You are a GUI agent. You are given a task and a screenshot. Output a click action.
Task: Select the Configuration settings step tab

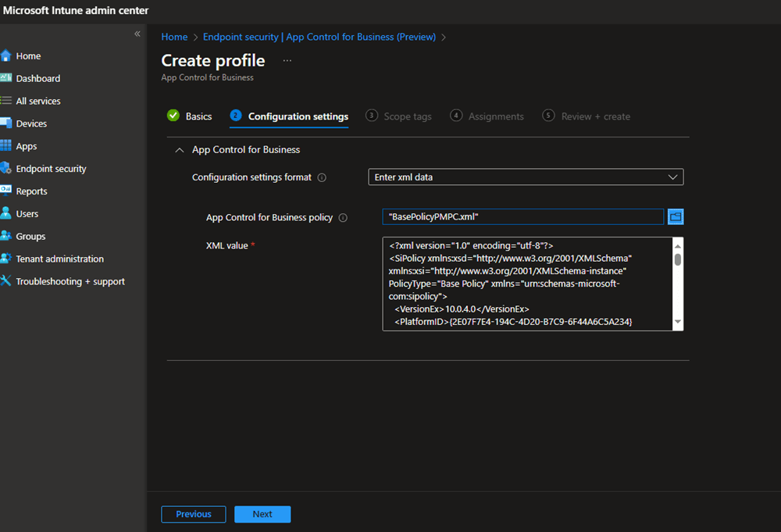point(289,116)
